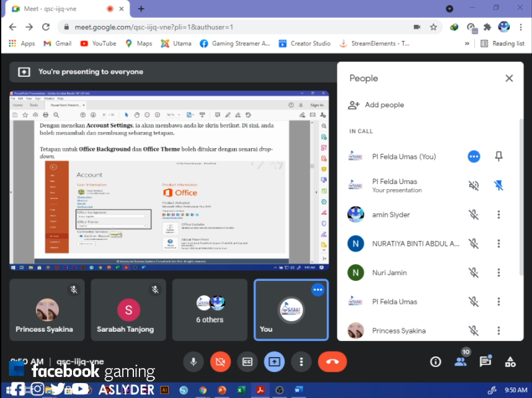Open the Activities shapes icon
Image resolution: width=532 pixels, height=398 pixels.
point(510,361)
